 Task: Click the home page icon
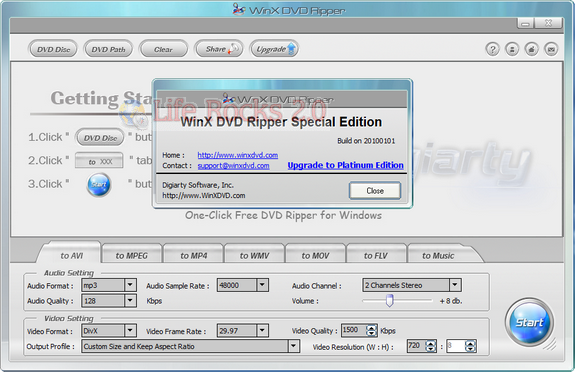point(531,49)
